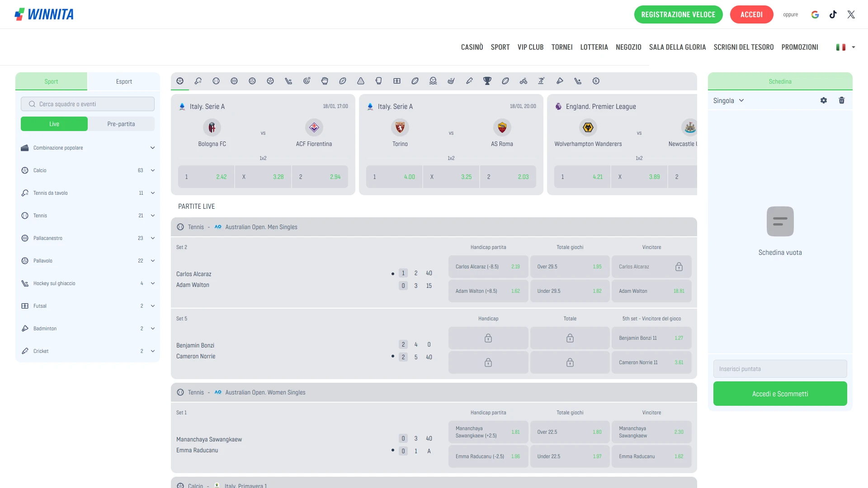This screenshot has width=868, height=488.
Task: Click the Bologna FC team crest
Action: click(x=212, y=127)
